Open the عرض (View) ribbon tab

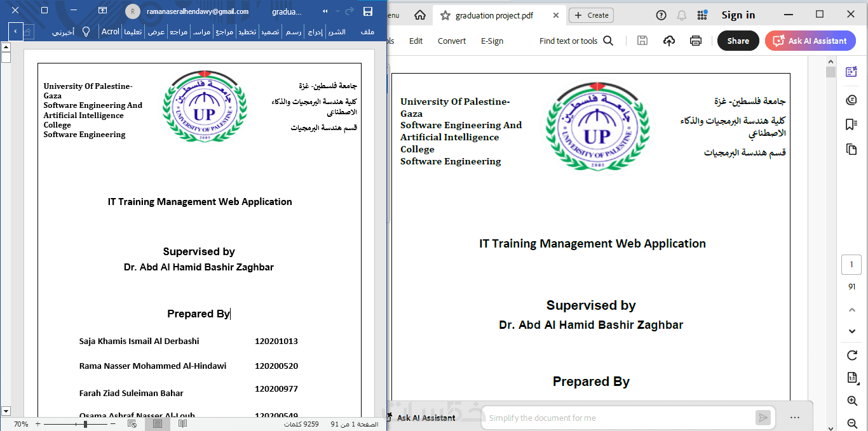click(156, 32)
